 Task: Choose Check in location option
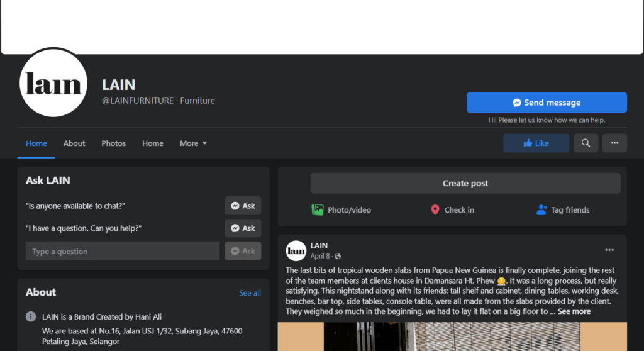pyautogui.click(x=452, y=210)
